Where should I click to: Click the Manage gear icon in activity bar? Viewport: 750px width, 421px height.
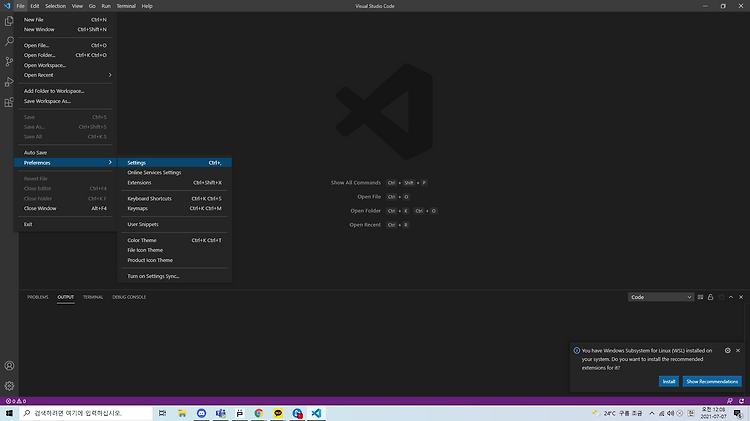9,386
